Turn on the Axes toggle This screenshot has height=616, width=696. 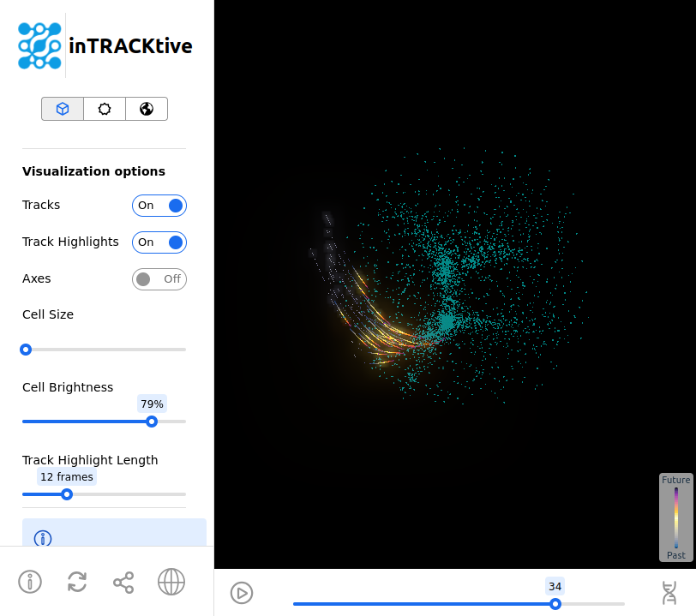point(159,279)
